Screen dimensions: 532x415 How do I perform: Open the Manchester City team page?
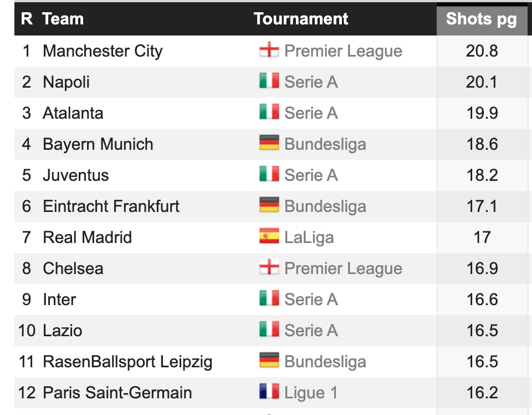point(103,51)
